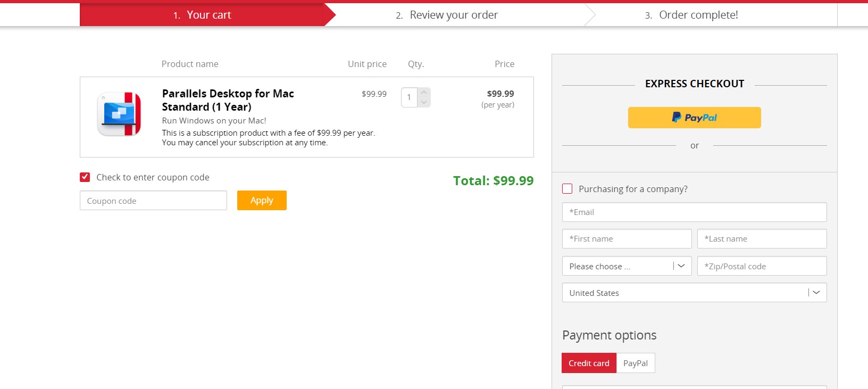The height and width of the screenshot is (389, 868).
Task: Select the Credit card payment tab
Action: click(x=589, y=363)
